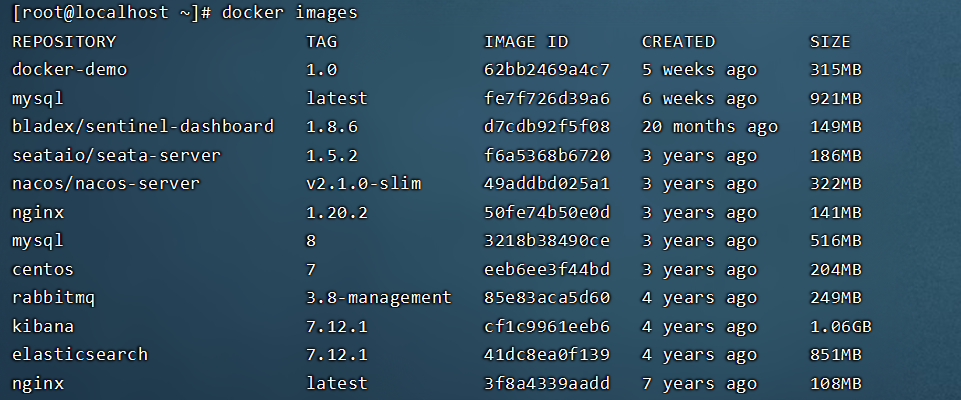Click the 186MB size value
This screenshot has width=961, height=400.
[x=836, y=156]
